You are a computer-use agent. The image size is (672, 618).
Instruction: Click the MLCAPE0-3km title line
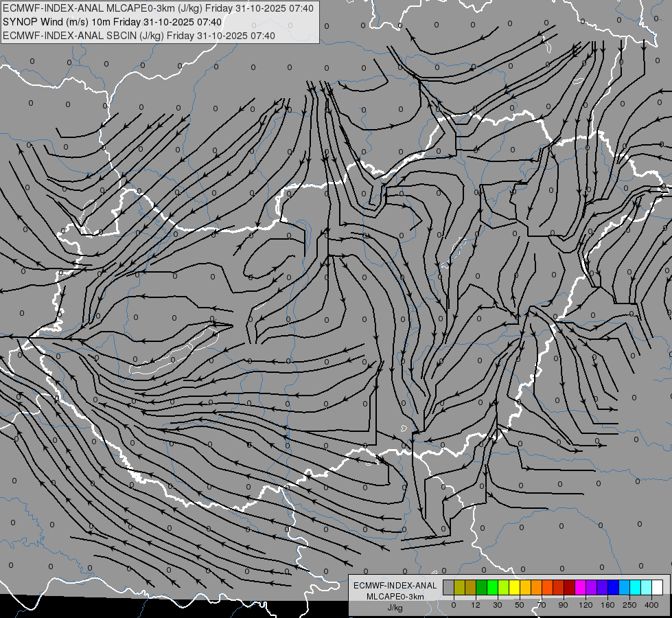(x=158, y=8)
